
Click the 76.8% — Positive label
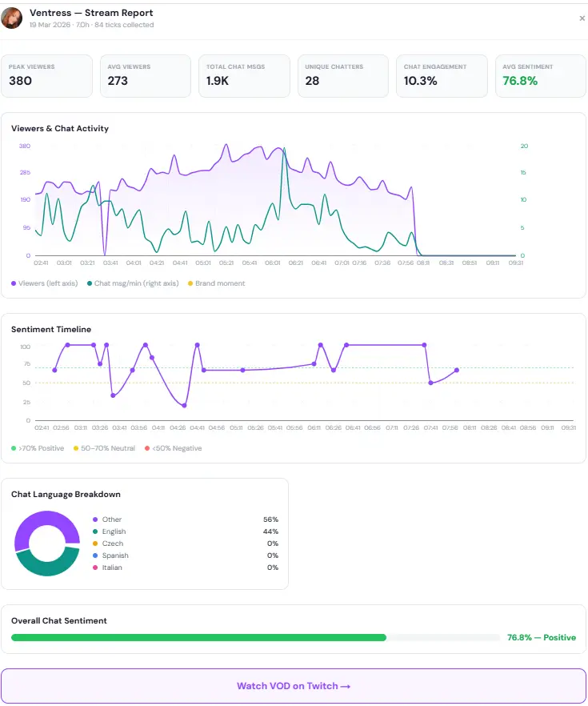coord(542,637)
